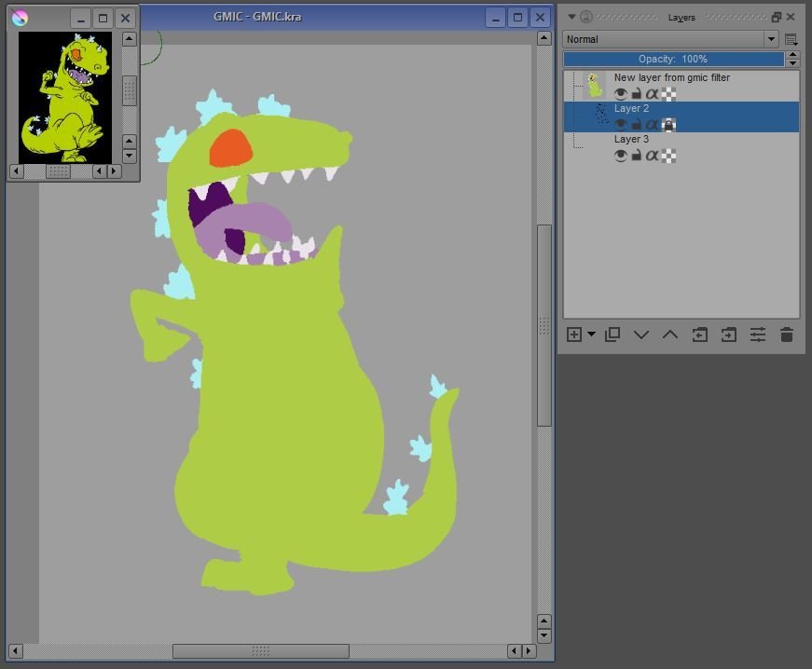Image resolution: width=812 pixels, height=669 pixels.
Task: Move the layer up in the stack
Action: point(670,334)
